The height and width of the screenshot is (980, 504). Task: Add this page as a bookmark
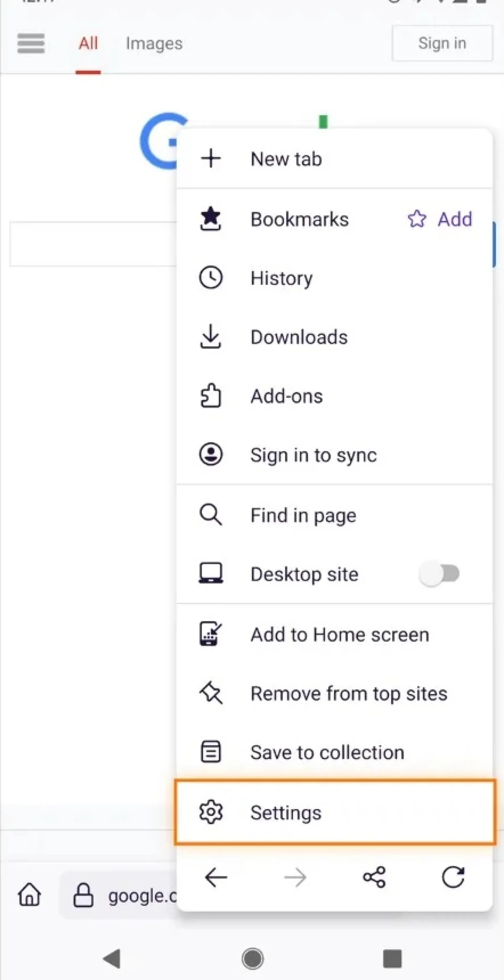point(440,219)
